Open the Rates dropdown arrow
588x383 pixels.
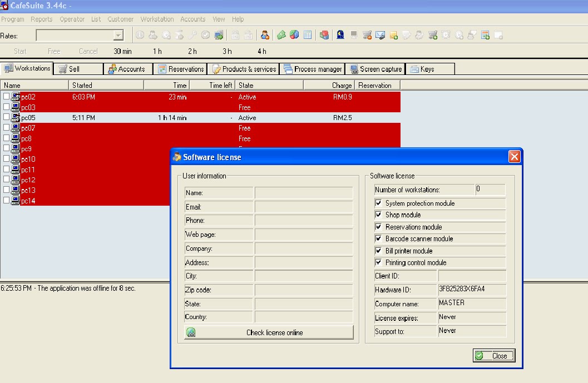[118, 36]
